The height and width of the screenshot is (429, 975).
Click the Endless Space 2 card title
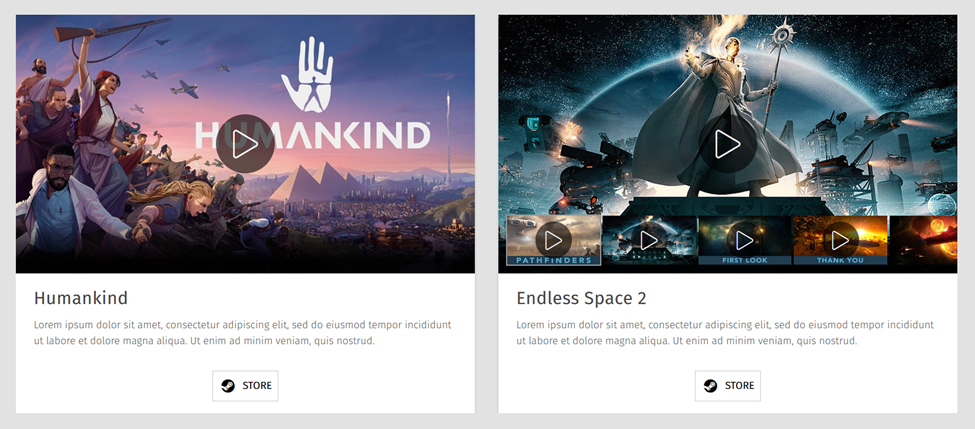581,298
